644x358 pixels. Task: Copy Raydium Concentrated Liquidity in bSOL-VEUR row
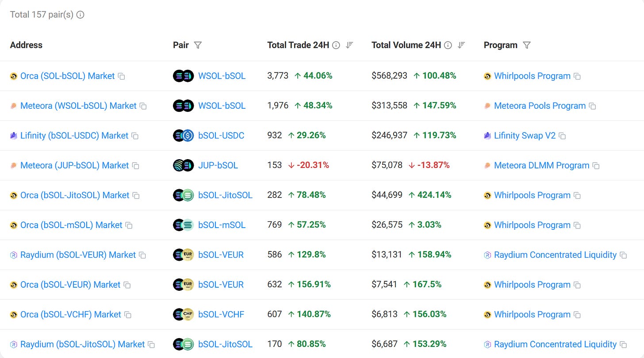pyautogui.click(x=623, y=255)
